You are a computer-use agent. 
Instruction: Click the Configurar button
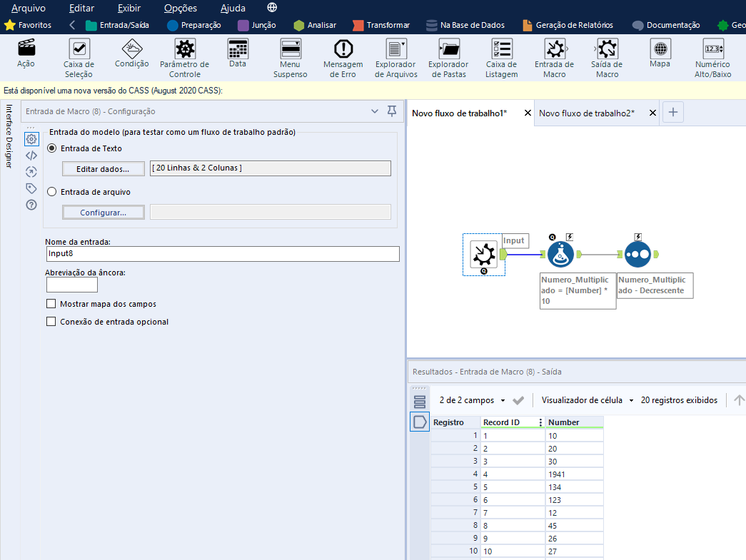coord(103,212)
